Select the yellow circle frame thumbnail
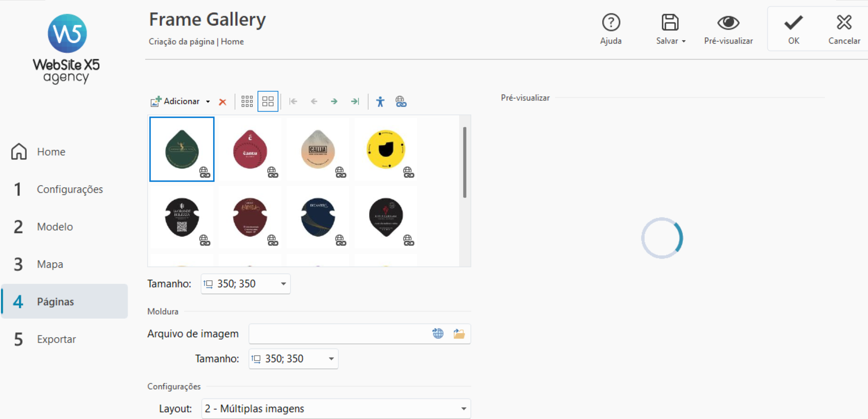 (386, 149)
